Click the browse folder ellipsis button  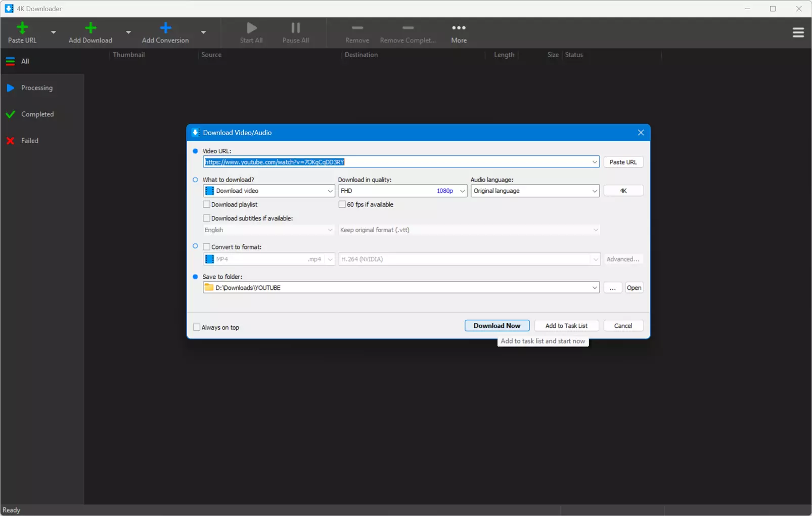[612, 288]
